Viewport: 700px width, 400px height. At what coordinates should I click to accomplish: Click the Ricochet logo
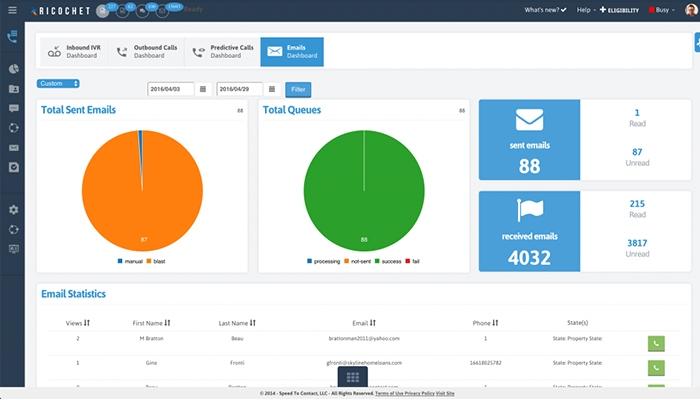pyautogui.click(x=61, y=11)
